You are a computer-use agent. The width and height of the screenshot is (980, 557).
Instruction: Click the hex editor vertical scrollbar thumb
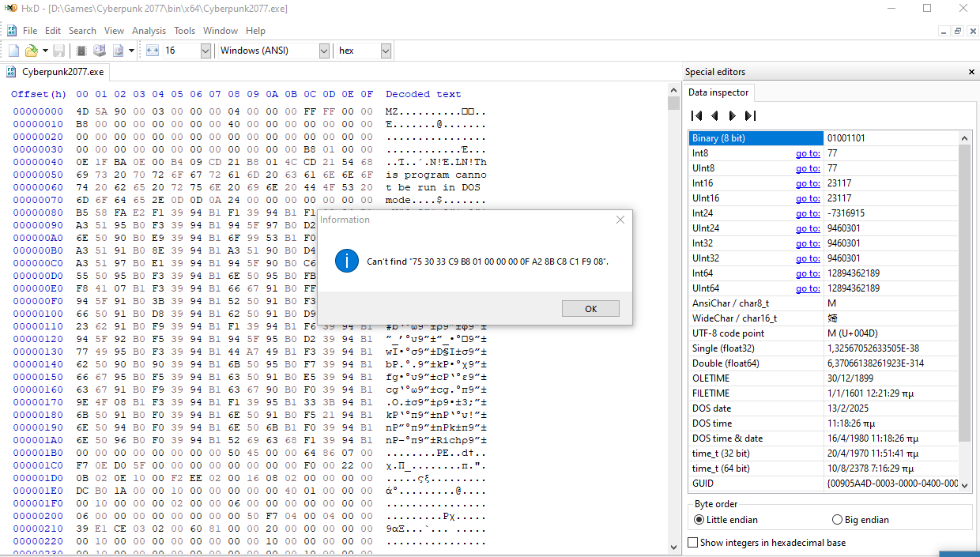pyautogui.click(x=673, y=103)
